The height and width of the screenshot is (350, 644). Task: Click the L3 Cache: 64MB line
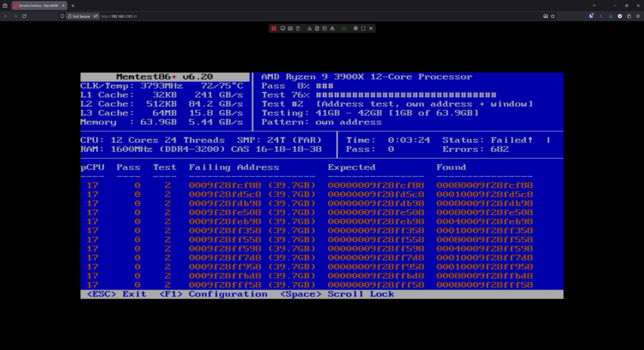point(162,113)
